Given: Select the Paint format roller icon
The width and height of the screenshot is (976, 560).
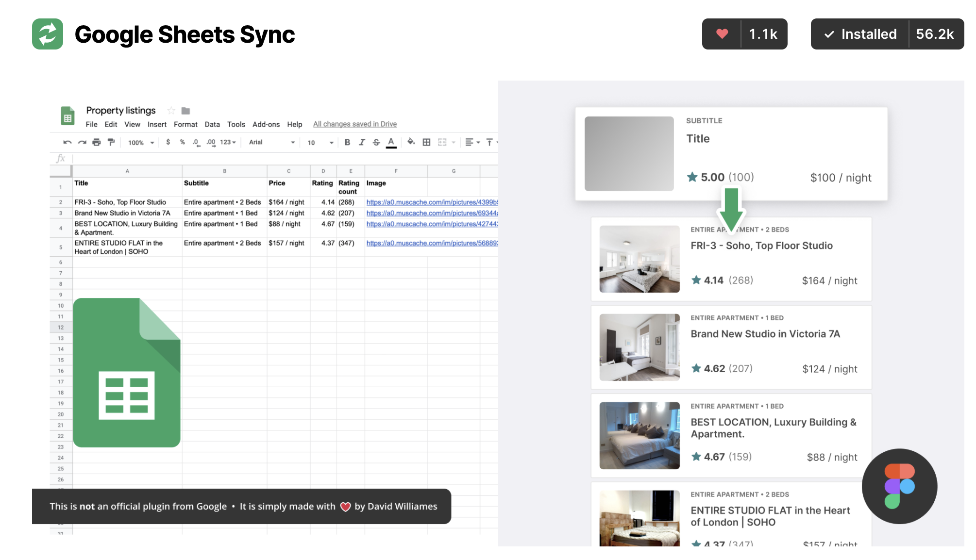Looking at the screenshot, I should tap(111, 142).
